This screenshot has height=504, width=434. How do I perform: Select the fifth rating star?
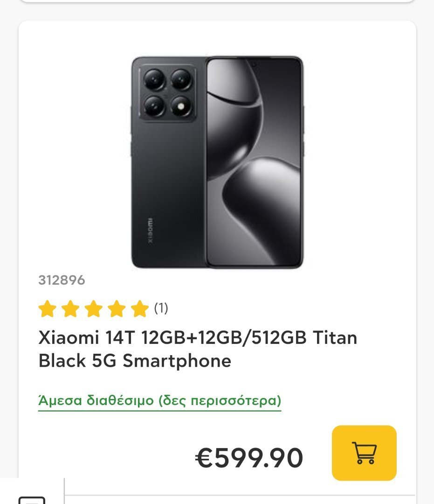(x=140, y=309)
